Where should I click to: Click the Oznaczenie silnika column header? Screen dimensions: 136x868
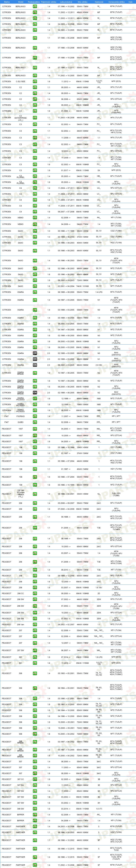[x=116, y=2]
